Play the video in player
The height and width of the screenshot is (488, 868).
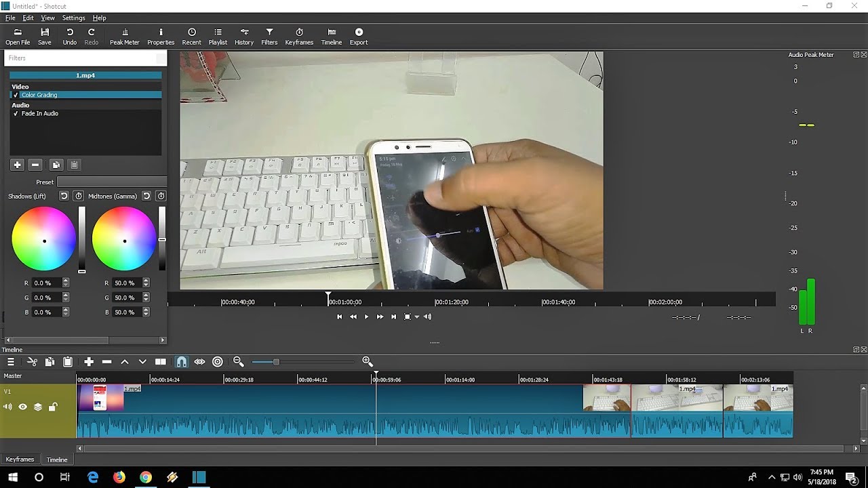(366, 317)
